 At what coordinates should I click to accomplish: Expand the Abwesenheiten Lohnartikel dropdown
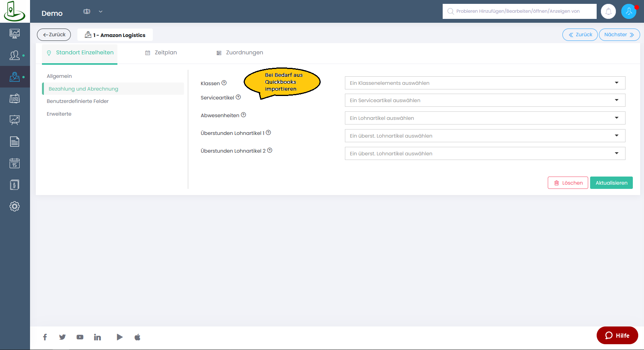(485, 118)
